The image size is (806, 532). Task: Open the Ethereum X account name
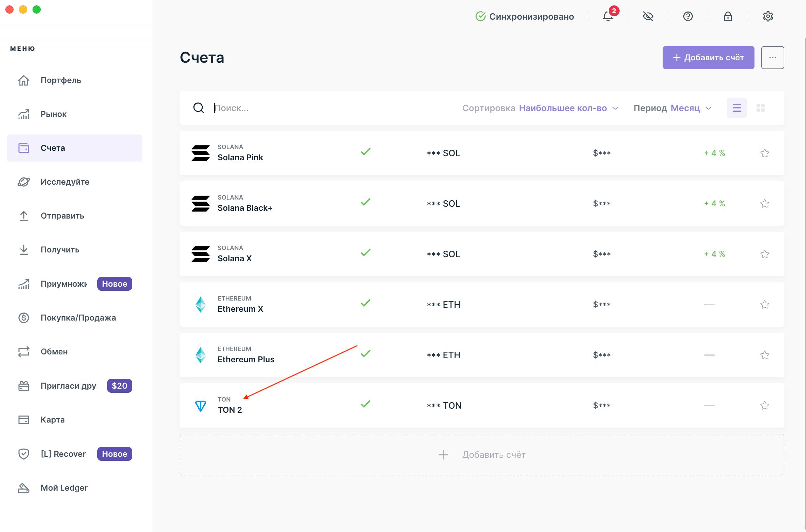240,309
